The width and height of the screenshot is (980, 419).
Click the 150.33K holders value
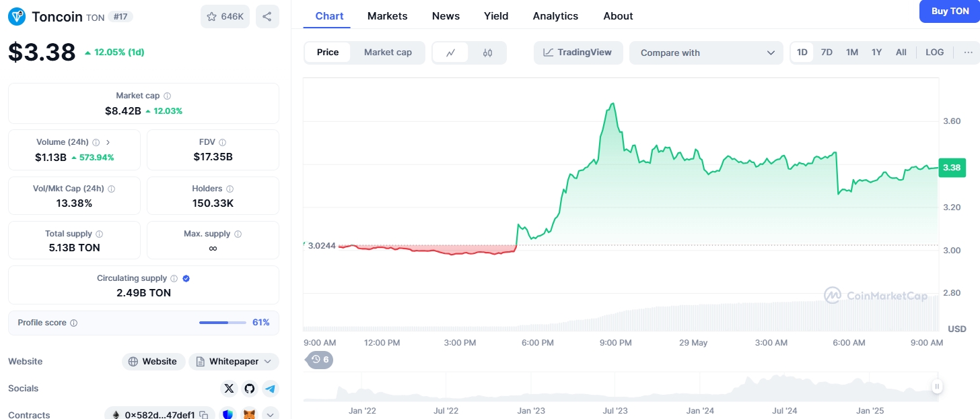coord(213,203)
